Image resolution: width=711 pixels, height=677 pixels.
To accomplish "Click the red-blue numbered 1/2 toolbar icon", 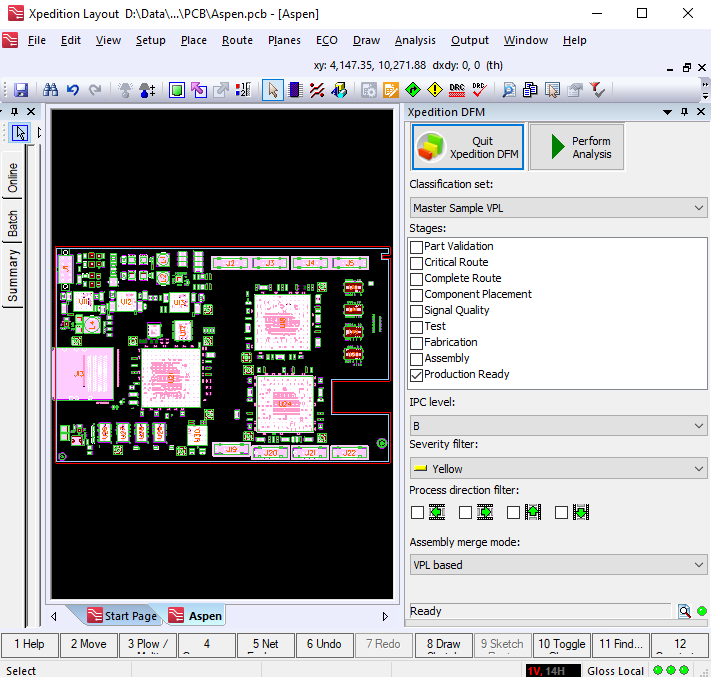I will click(243, 90).
